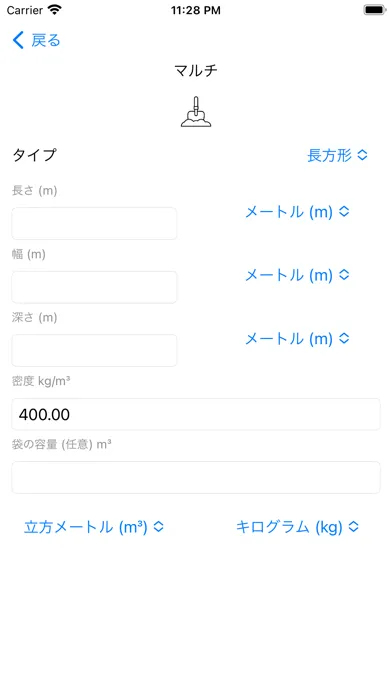Open the 長方形 type dropdown
Screen dimensions: 392x696
pos(337,155)
